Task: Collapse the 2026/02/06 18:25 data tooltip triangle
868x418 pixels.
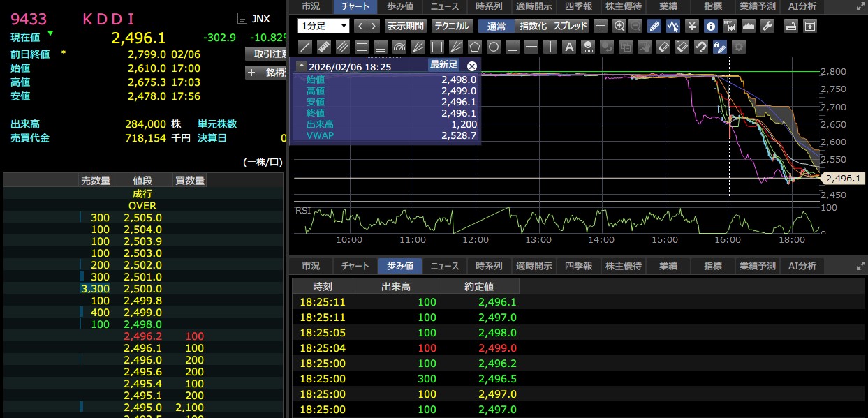Action: [301, 66]
